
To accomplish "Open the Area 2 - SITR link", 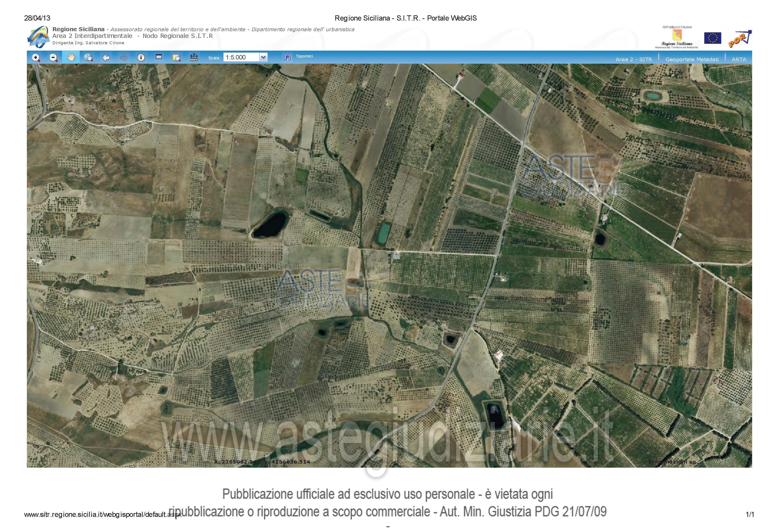I will click(634, 59).
